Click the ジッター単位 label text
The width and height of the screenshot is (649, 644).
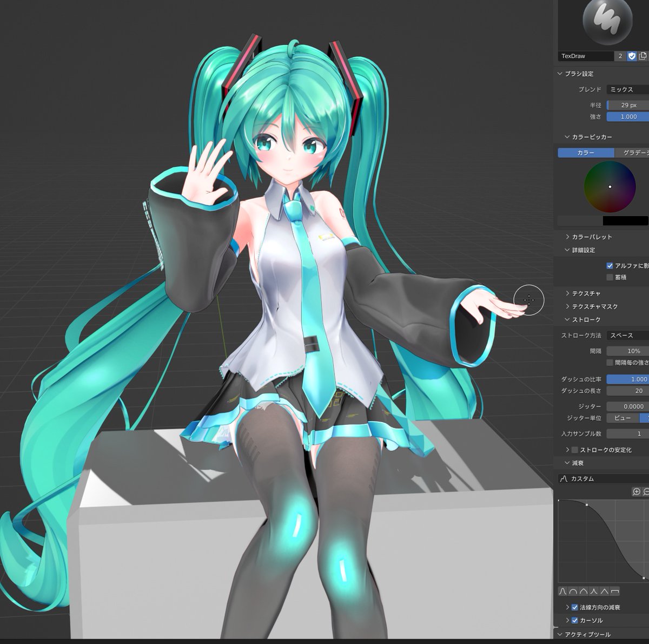coord(584,418)
